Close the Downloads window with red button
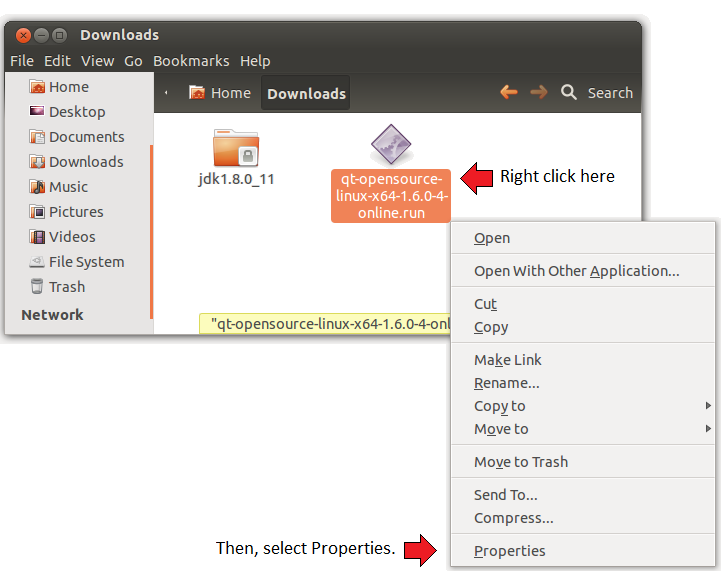Screen dimensions: 721x571 [23, 35]
